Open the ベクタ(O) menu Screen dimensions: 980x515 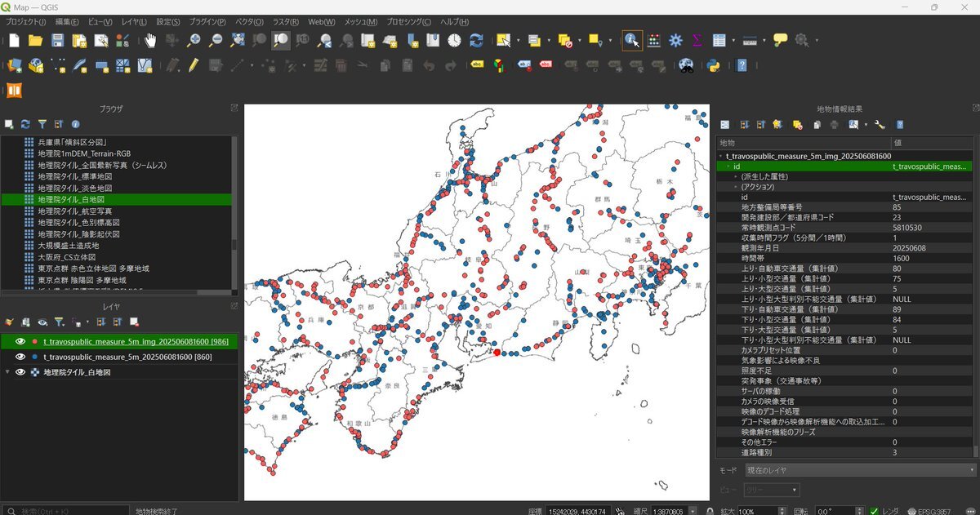pos(249,21)
